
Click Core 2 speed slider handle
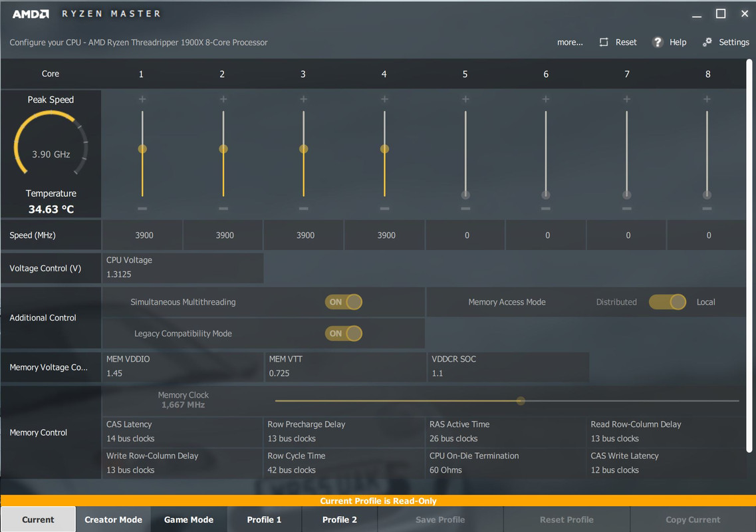(x=223, y=149)
